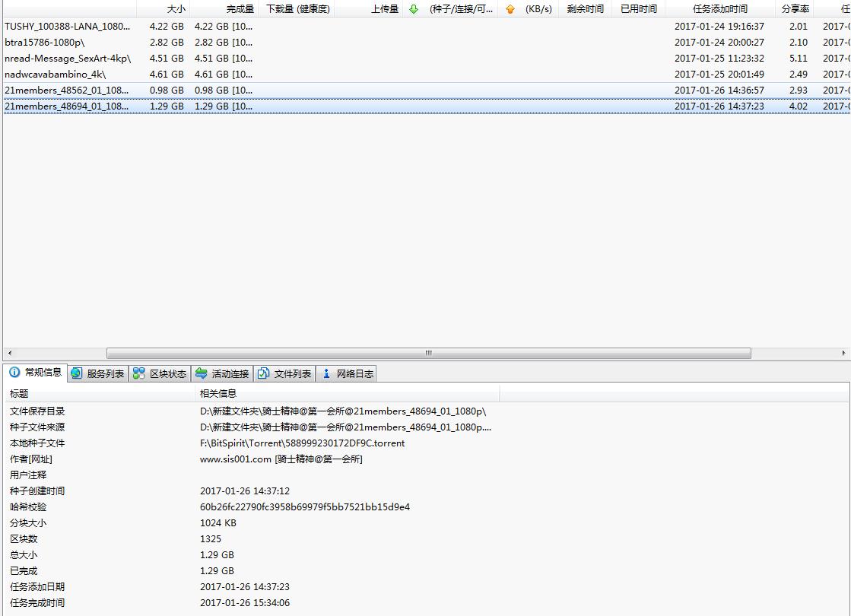Click the 区块状态 blocks icon
Screen dimensions: 851x616
click(x=138, y=373)
